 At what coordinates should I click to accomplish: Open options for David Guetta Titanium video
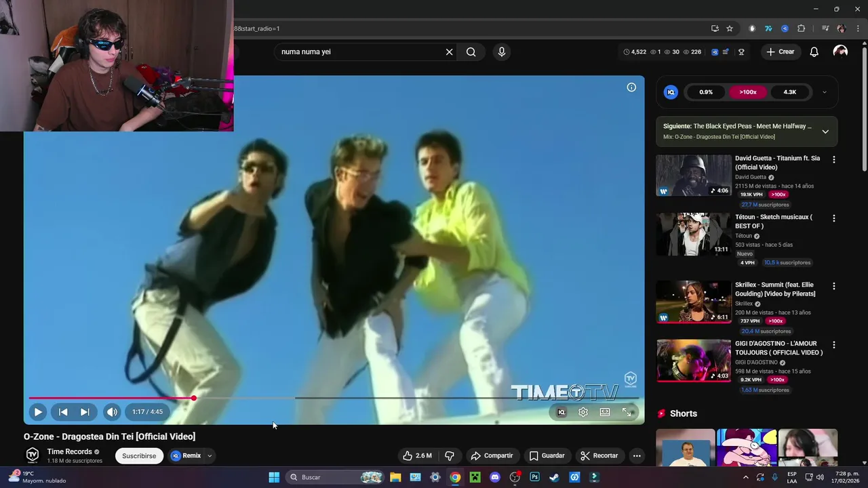pos(834,159)
